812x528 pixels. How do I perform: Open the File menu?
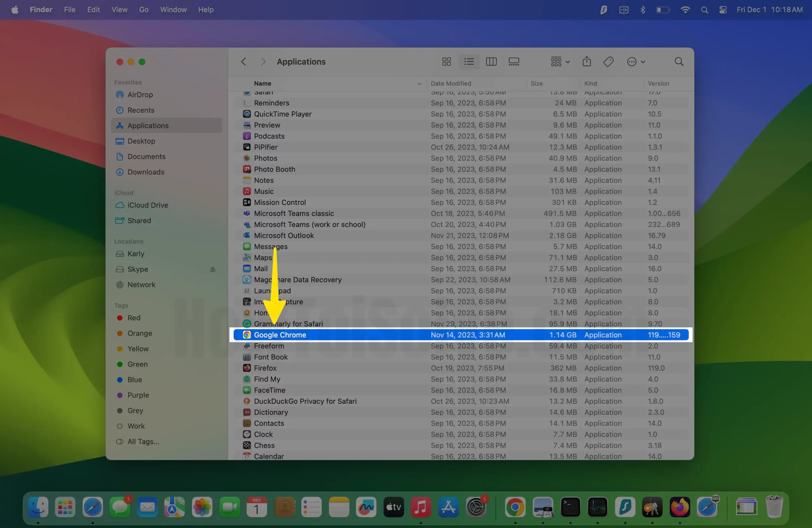69,10
